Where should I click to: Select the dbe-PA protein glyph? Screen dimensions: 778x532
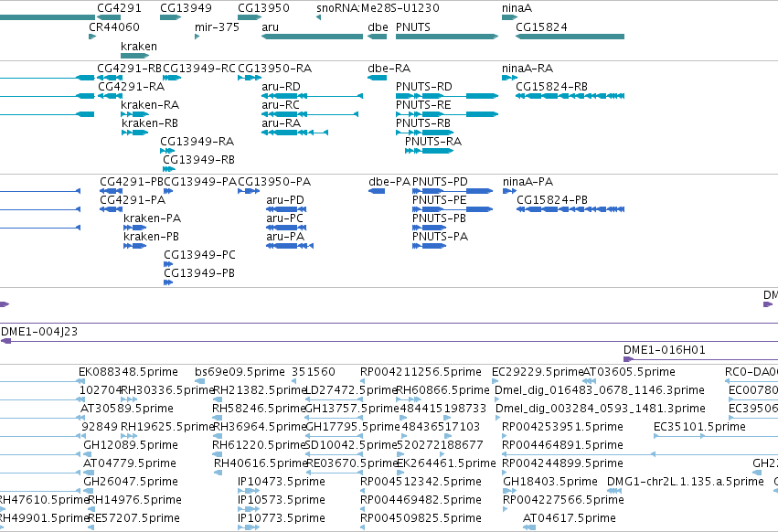[x=377, y=191]
